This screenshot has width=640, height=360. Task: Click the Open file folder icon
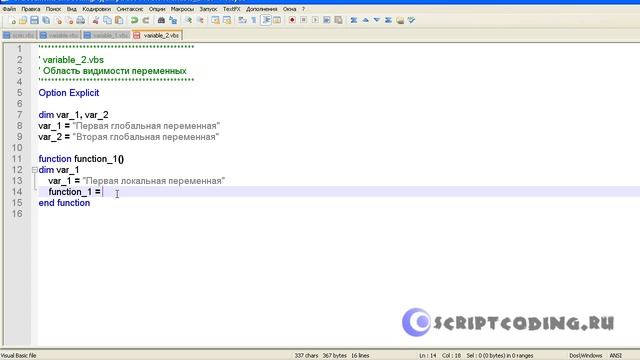click(x=23, y=20)
